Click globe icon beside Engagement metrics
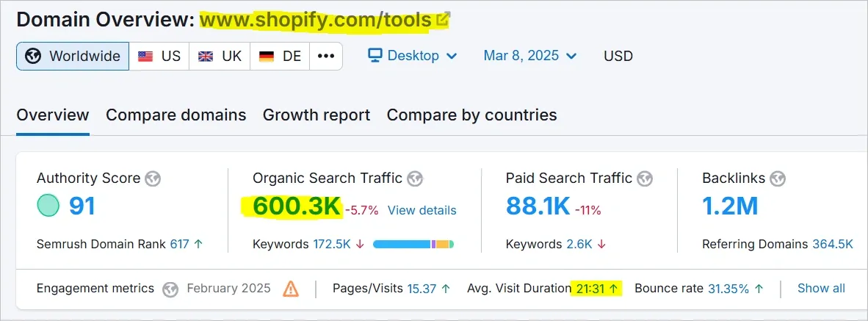 pos(170,289)
